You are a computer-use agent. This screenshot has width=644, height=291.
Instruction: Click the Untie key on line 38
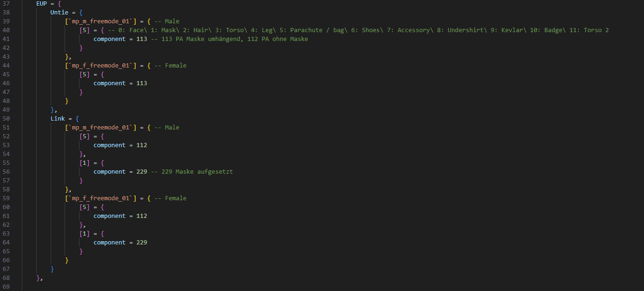pos(60,13)
